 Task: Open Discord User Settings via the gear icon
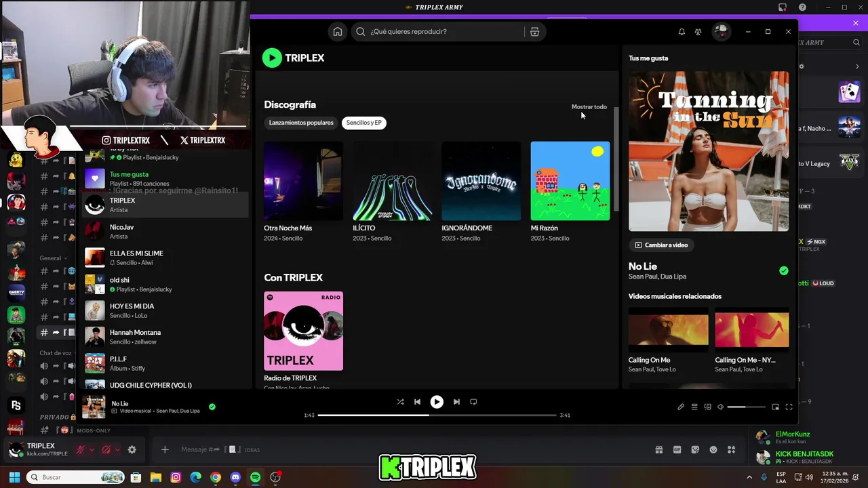[132, 449]
